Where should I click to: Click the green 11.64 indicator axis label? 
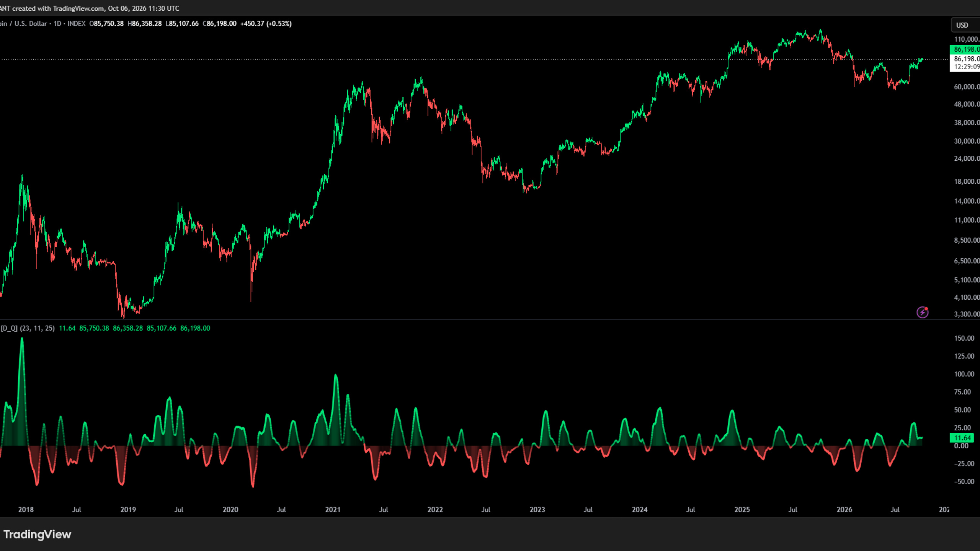pyautogui.click(x=962, y=438)
